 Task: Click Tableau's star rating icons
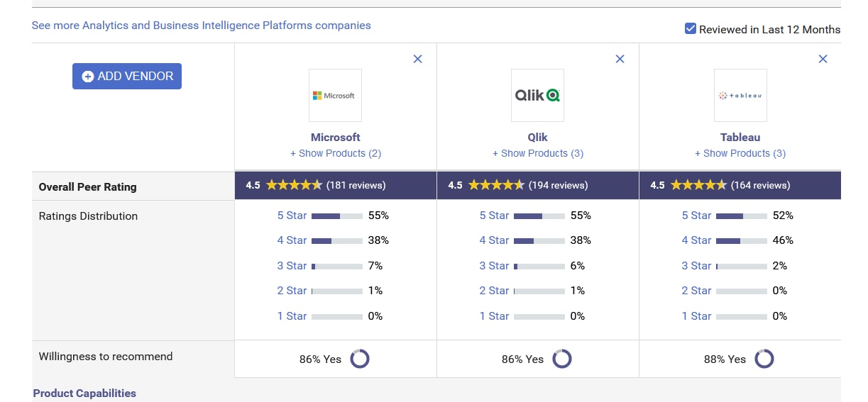click(698, 185)
